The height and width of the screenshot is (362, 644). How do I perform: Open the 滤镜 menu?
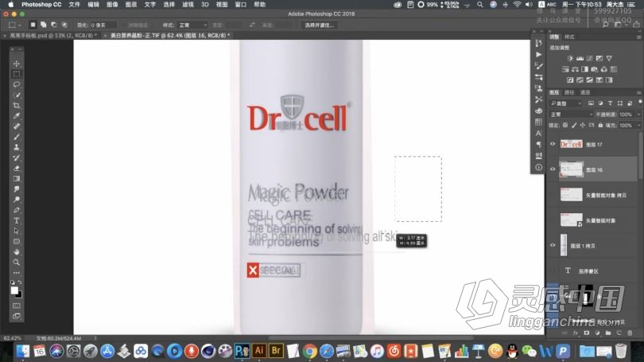(188, 5)
